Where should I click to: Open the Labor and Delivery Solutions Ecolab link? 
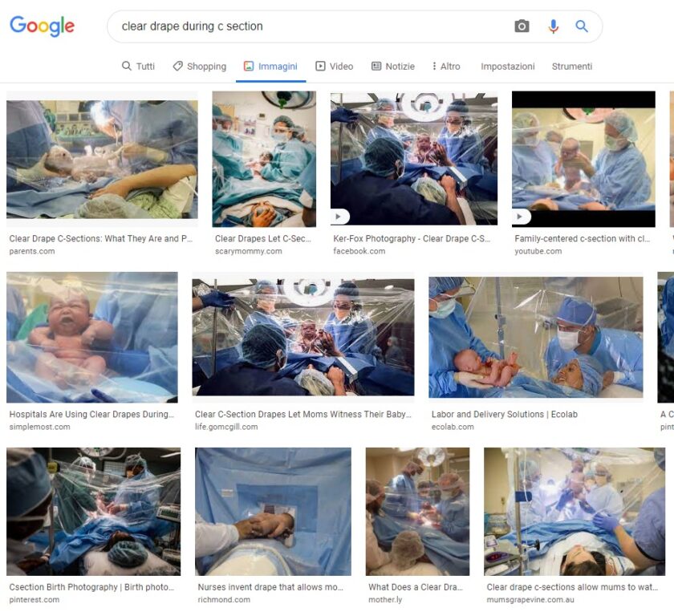click(x=504, y=414)
